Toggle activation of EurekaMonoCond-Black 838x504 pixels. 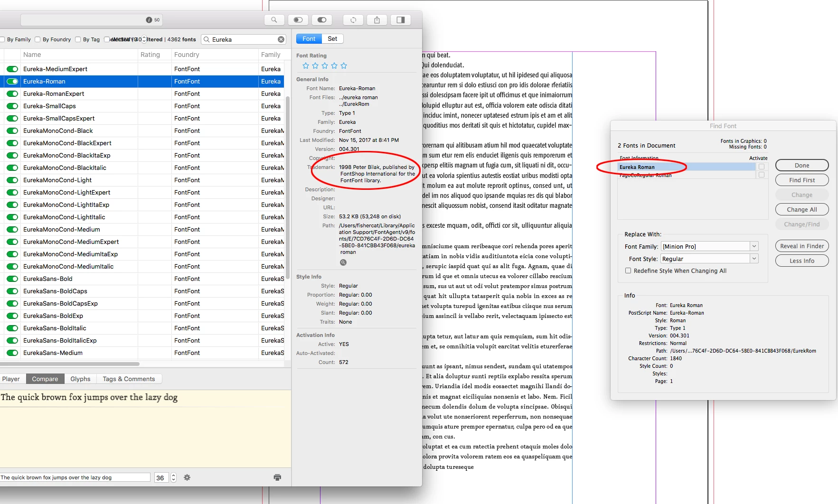12,131
